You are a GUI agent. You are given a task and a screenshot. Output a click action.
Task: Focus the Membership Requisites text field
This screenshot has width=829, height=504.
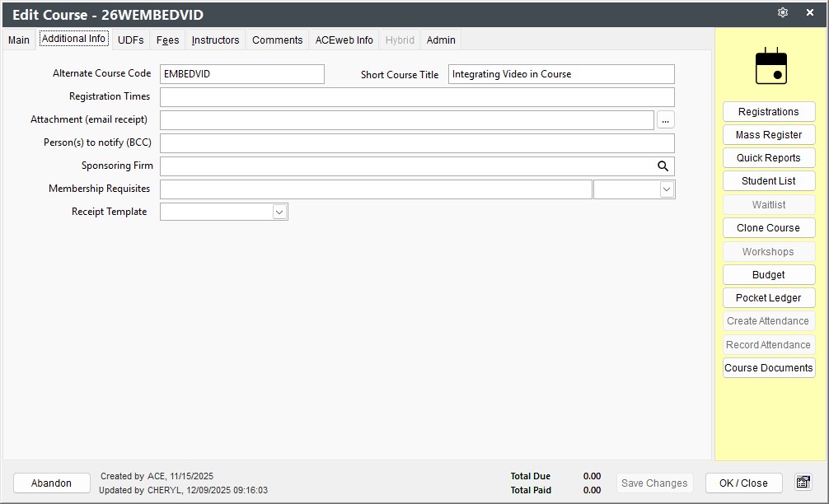376,189
